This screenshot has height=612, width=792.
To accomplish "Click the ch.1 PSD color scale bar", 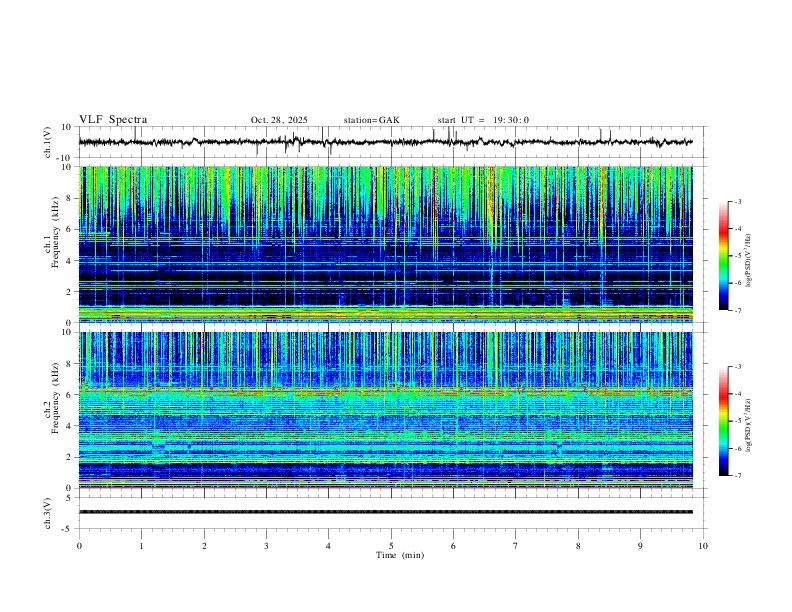I will point(723,256).
